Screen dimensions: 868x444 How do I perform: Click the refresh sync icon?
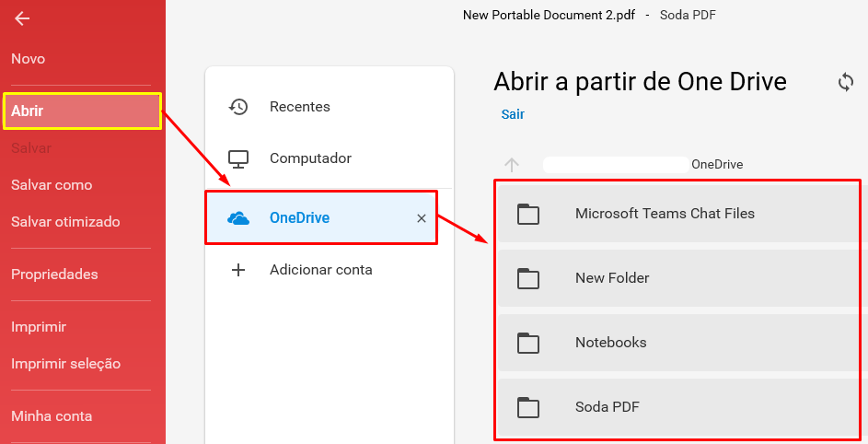(845, 82)
